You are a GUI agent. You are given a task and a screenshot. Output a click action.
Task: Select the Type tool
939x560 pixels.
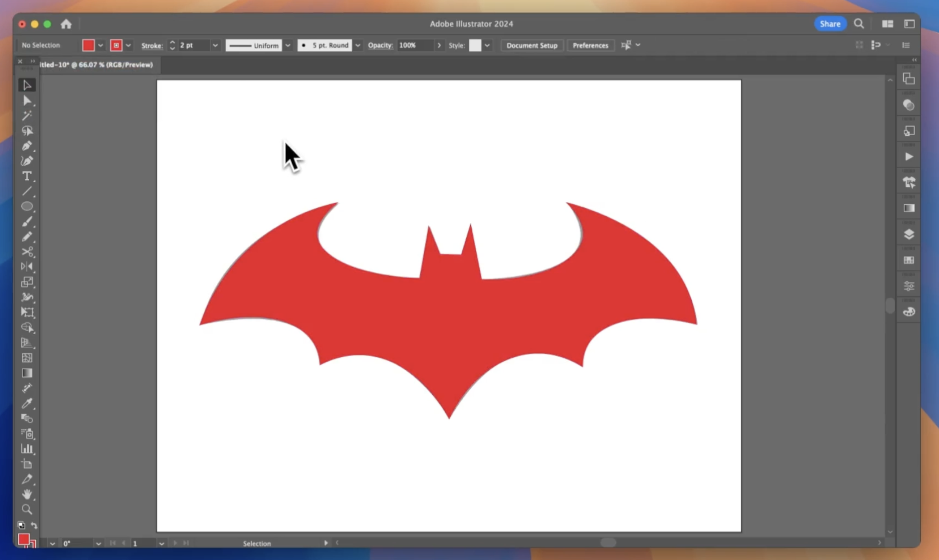[x=27, y=176]
